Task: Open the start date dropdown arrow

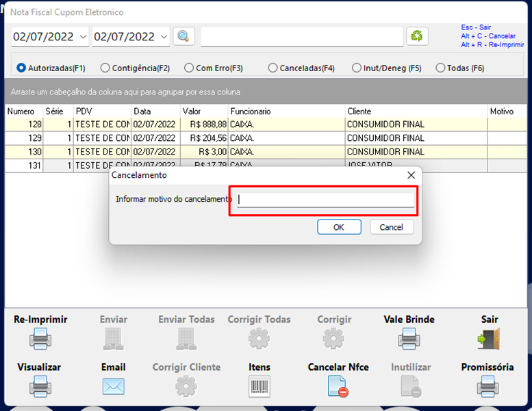Action: tap(83, 37)
